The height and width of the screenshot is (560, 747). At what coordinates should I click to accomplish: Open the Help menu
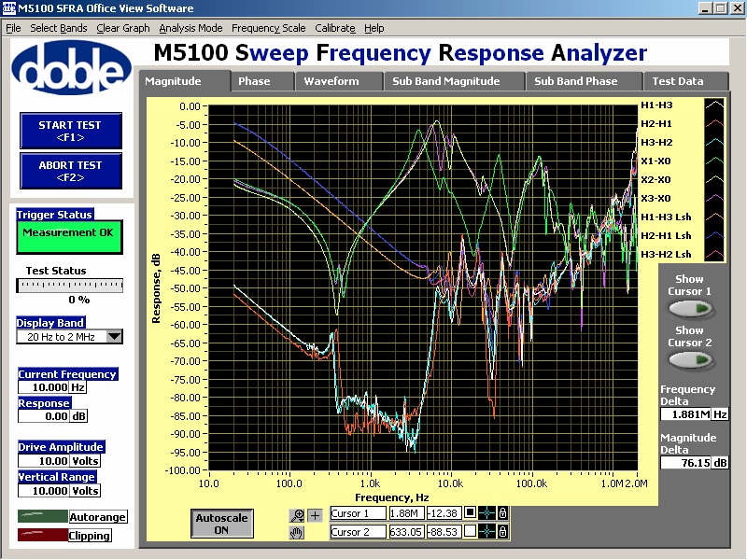pyautogui.click(x=374, y=28)
